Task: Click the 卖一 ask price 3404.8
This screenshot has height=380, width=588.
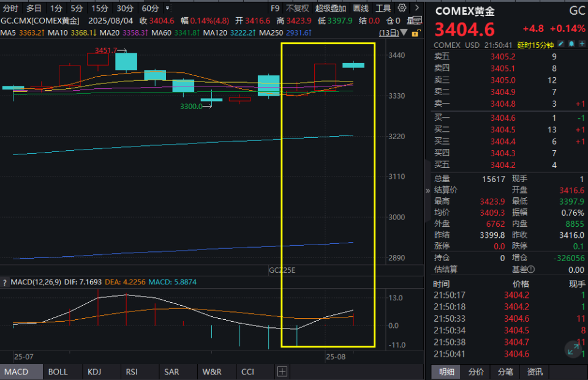Action: tap(503, 104)
